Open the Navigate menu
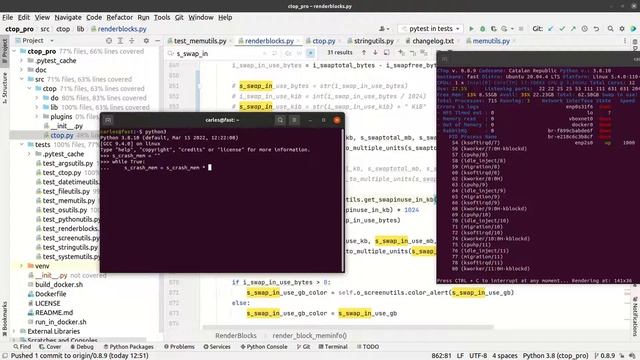640x360 pixels. point(68,18)
